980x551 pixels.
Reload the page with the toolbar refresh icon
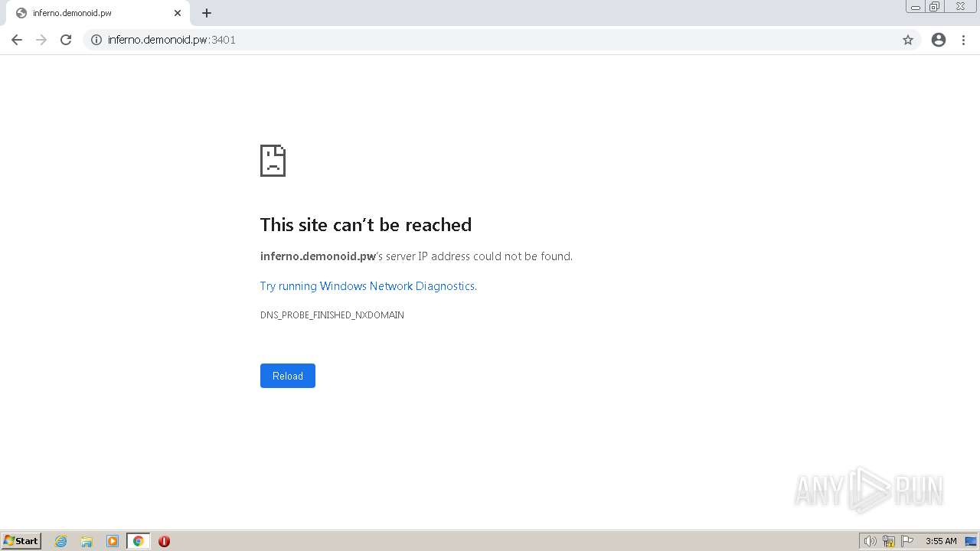[66, 40]
